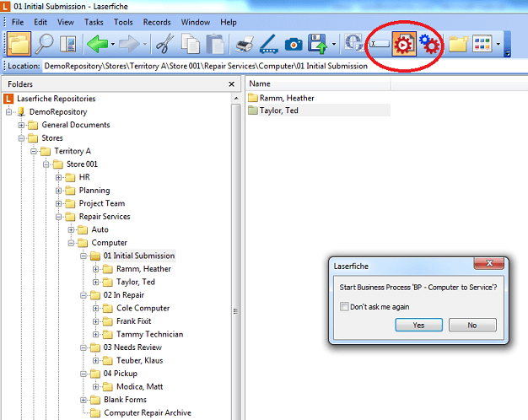This screenshot has height=420, width=528.
Task: Collapse the Territory A folder
Action: click(x=34, y=151)
